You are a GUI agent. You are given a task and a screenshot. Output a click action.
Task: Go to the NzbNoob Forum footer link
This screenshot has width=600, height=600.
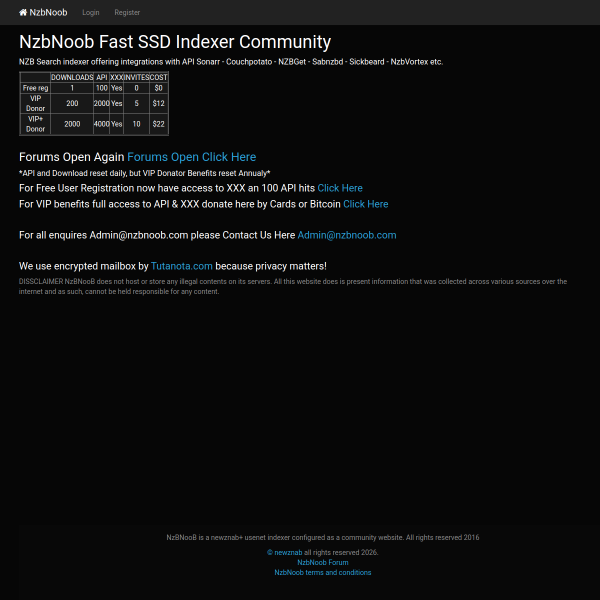[323, 562]
